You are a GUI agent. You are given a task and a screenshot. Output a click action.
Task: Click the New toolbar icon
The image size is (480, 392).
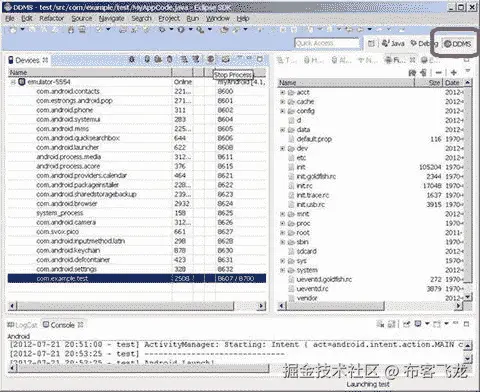point(13,30)
